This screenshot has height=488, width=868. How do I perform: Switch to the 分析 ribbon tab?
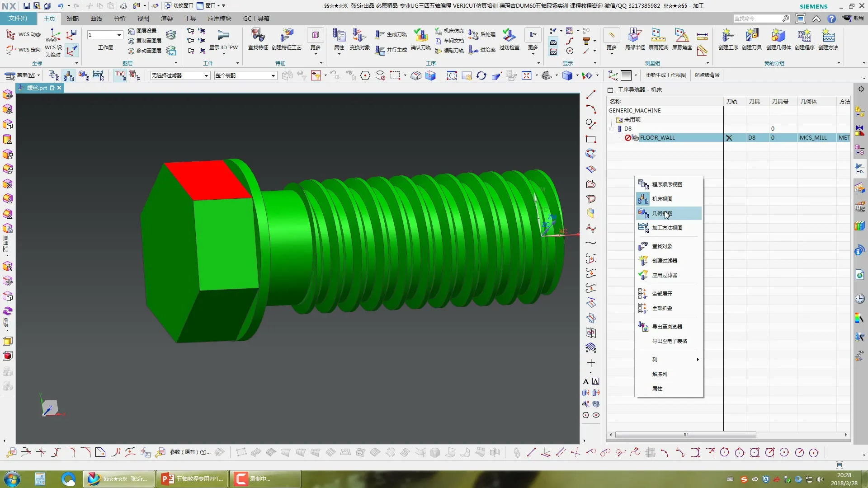pyautogui.click(x=119, y=19)
